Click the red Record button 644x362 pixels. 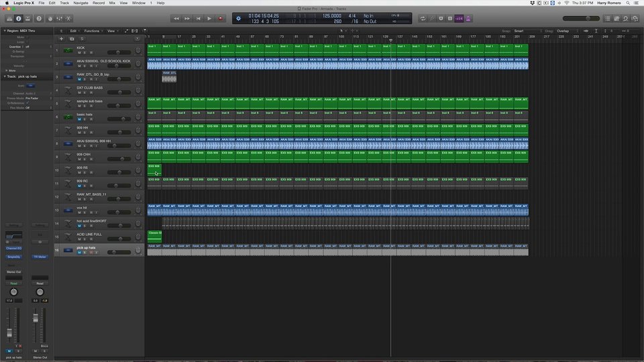(221, 19)
